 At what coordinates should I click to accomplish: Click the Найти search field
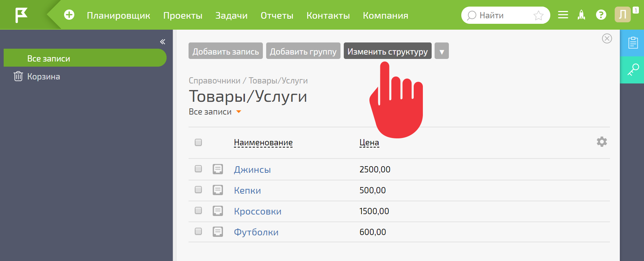tap(505, 15)
